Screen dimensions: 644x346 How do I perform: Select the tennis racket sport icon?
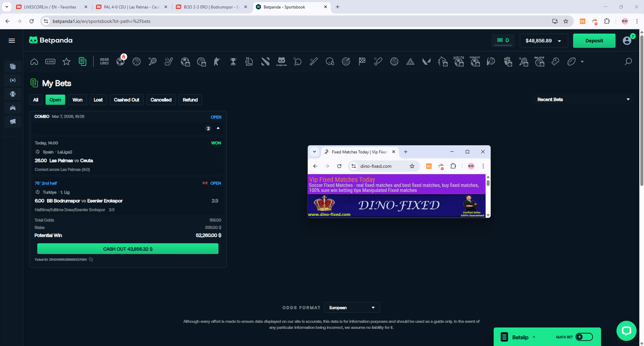153,62
